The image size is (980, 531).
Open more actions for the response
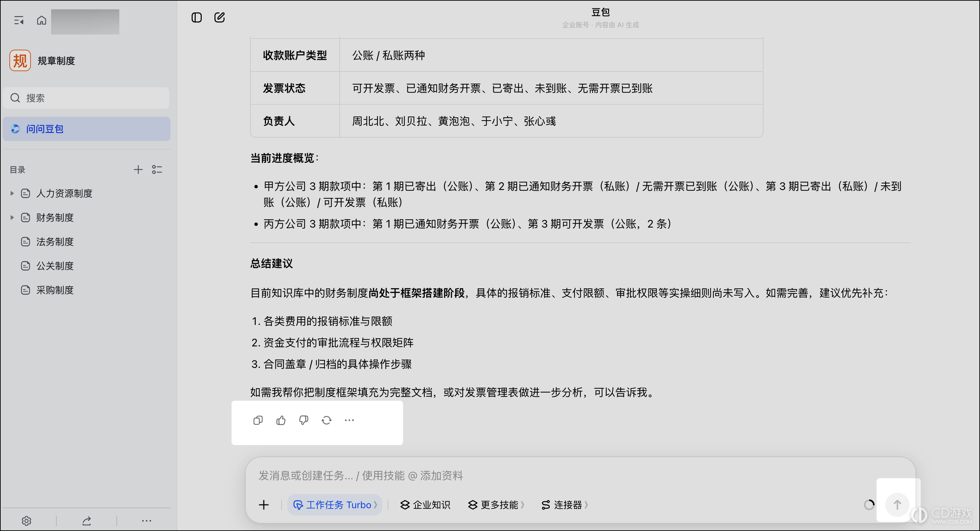pos(349,420)
